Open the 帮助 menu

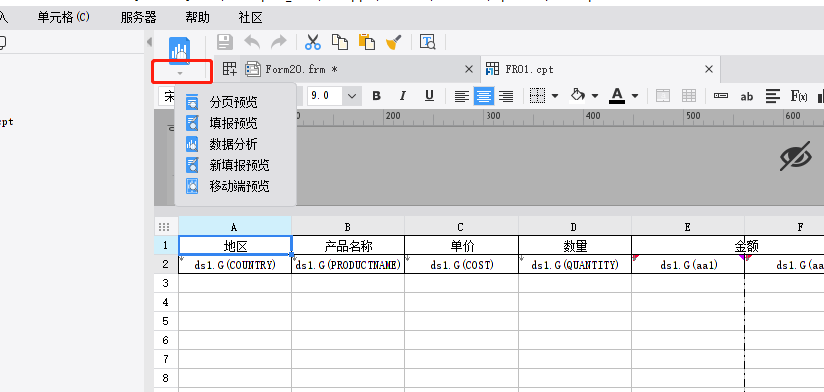[x=198, y=18]
